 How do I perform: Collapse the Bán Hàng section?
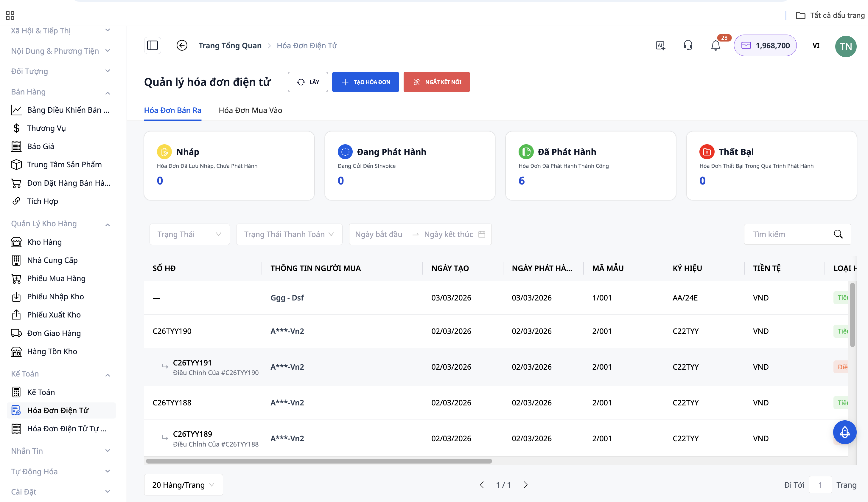click(108, 92)
